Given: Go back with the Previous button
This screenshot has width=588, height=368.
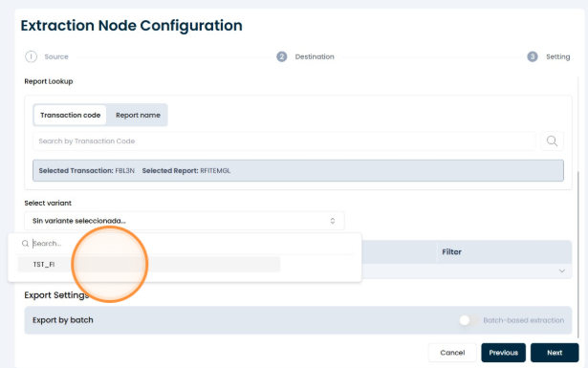Looking at the screenshot, I should [x=503, y=353].
